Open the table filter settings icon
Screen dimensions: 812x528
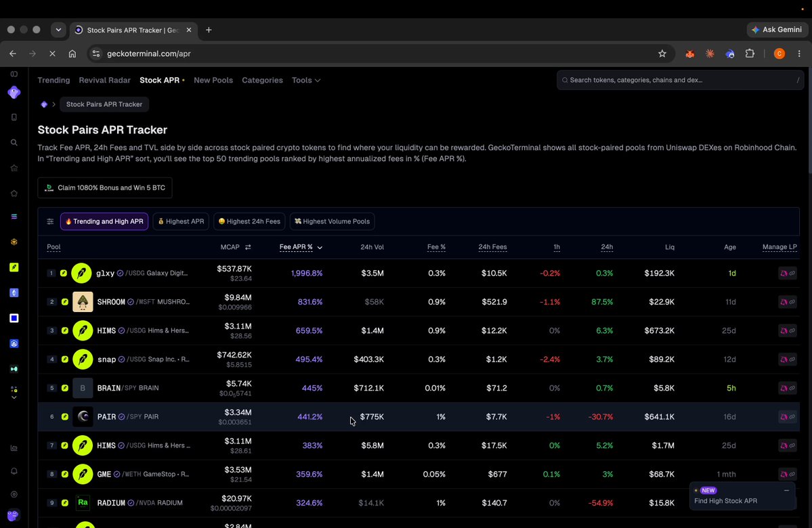pos(50,221)
